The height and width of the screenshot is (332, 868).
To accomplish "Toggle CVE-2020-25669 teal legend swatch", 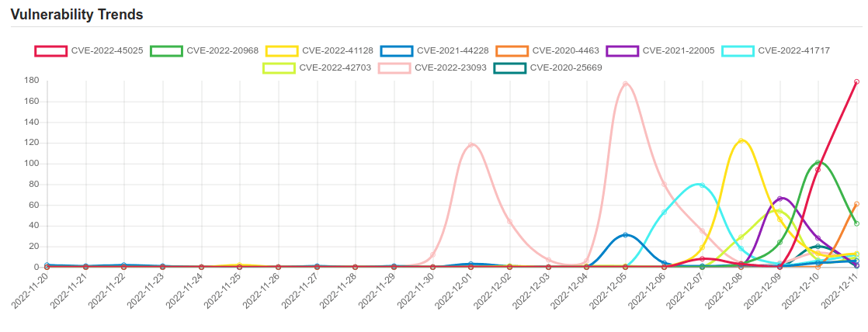I will coord(510,68).
